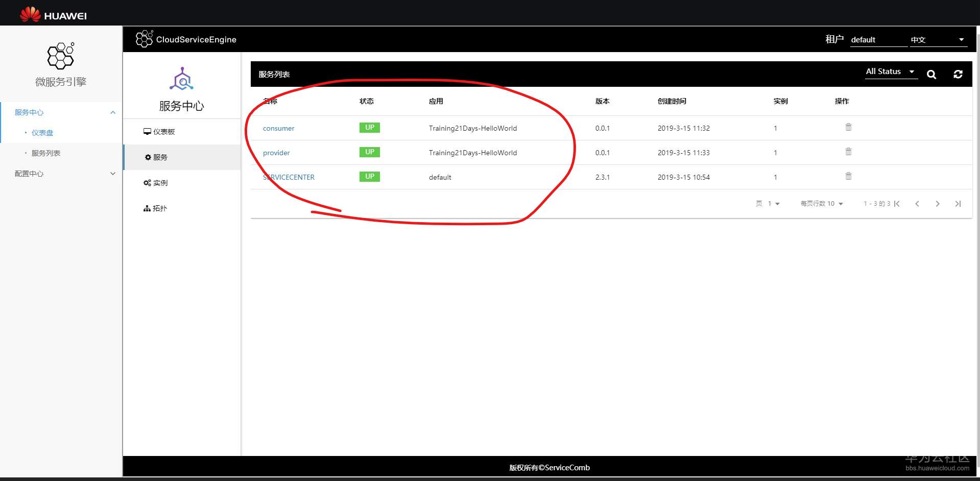Click the 操作 column header

842,101
